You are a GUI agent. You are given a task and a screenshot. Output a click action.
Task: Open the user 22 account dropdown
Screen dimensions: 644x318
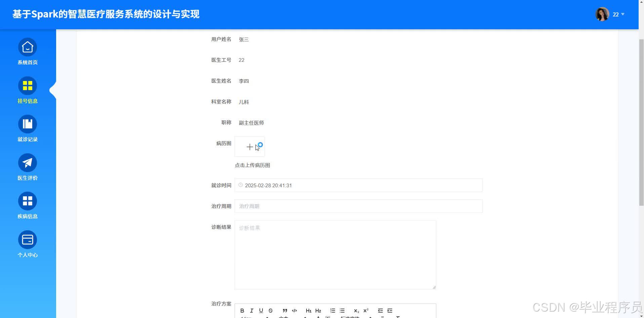pyautogui.click(x=618, y=14)
